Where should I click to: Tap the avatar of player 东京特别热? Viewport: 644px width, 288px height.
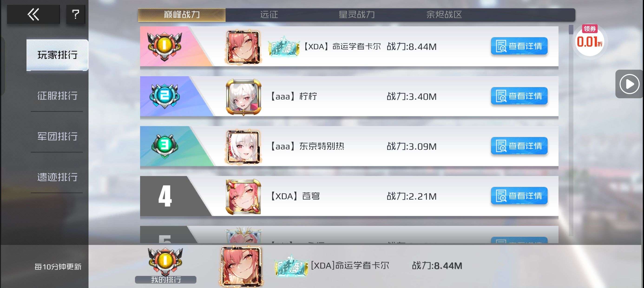click(x=243, y=147)
